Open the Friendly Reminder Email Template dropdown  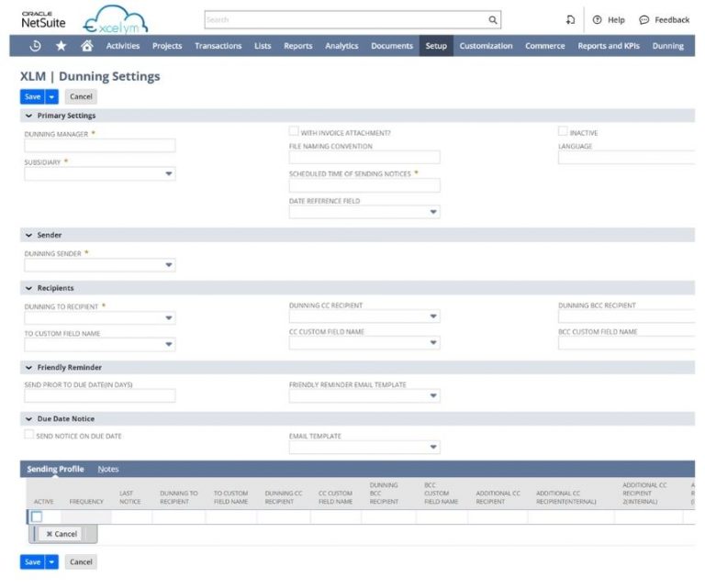coord(433,396)
